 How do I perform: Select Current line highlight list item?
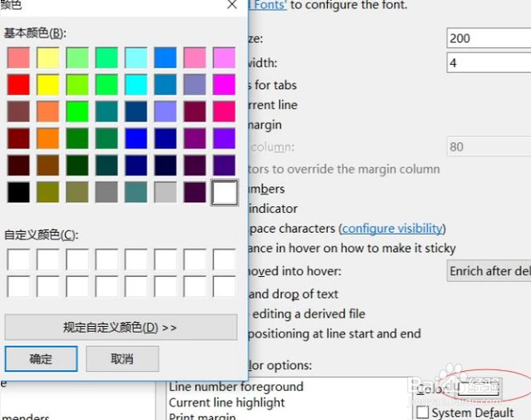click(226, 403)
